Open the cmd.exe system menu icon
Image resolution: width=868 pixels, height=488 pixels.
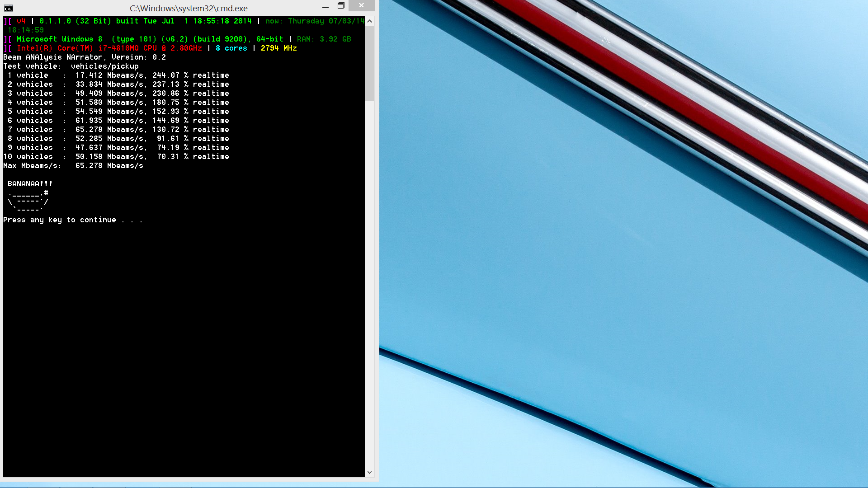pos(8,8)
